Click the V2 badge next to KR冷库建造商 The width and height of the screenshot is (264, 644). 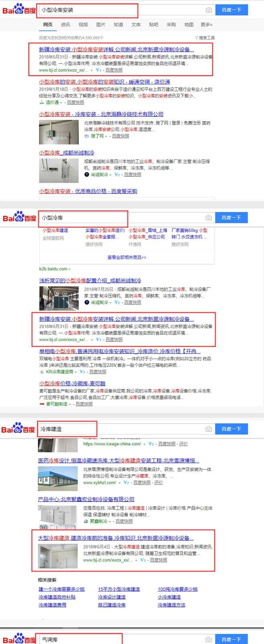click(82, 372)
